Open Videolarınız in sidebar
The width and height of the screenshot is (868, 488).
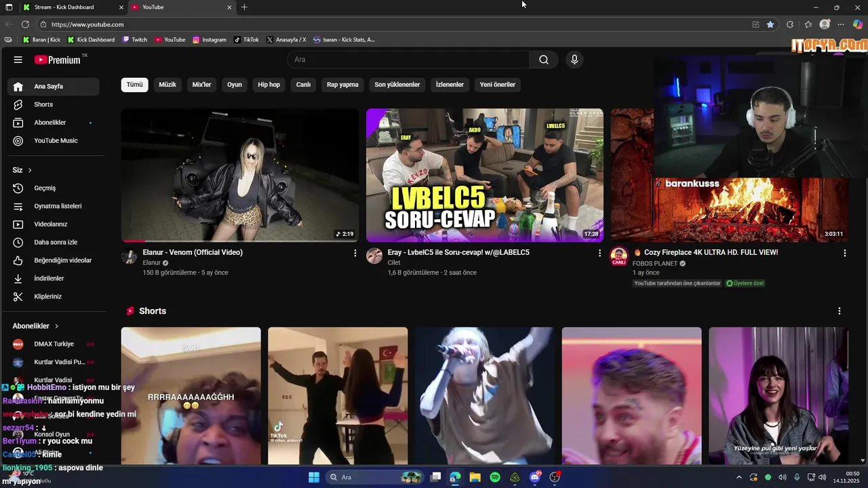(54, 224)
